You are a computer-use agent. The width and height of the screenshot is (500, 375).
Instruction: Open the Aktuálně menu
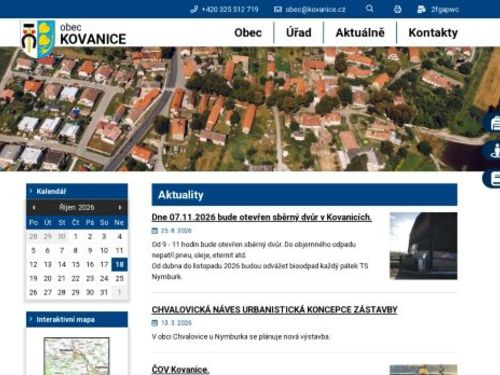pos(360,33)
